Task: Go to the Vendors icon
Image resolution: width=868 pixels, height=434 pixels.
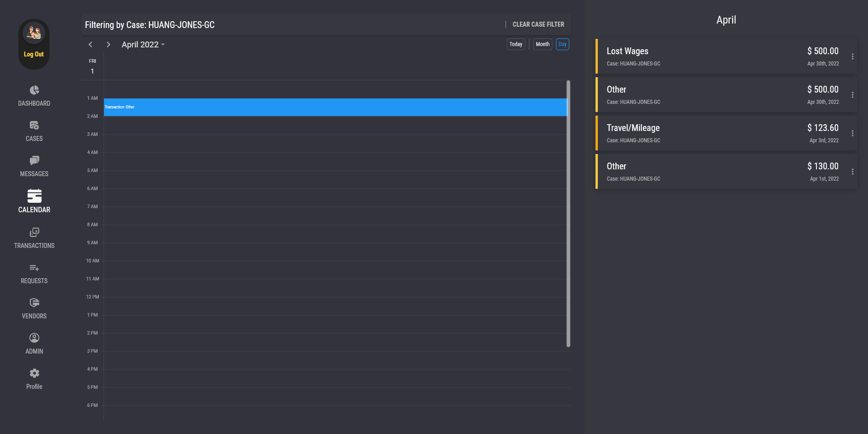Action: 34,303
